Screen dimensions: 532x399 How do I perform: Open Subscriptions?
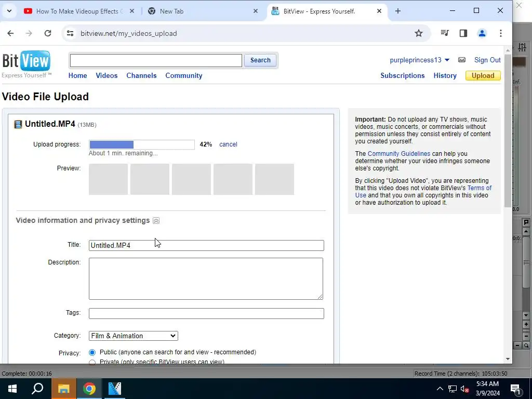tap(403, 76)
